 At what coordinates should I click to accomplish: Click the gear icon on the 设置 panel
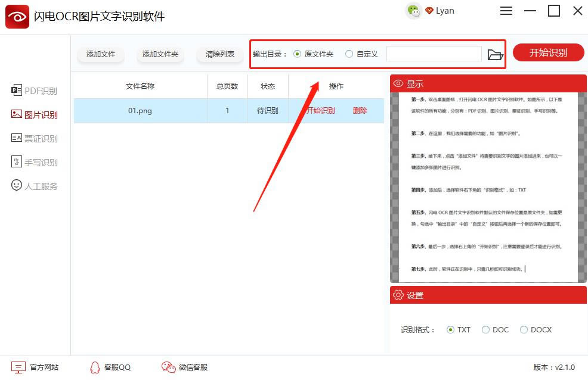click(x=398, y=295)
